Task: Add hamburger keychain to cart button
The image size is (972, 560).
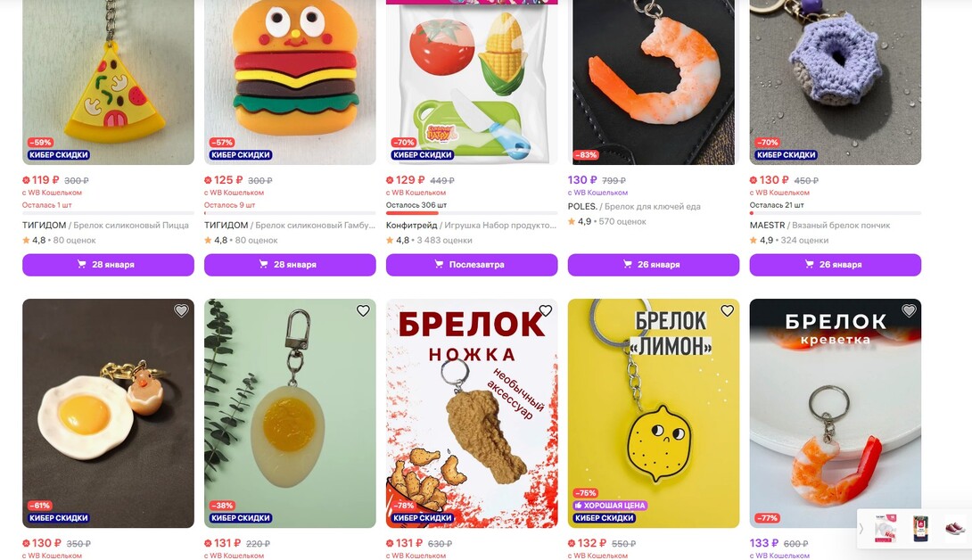Action: click(290, 265)
